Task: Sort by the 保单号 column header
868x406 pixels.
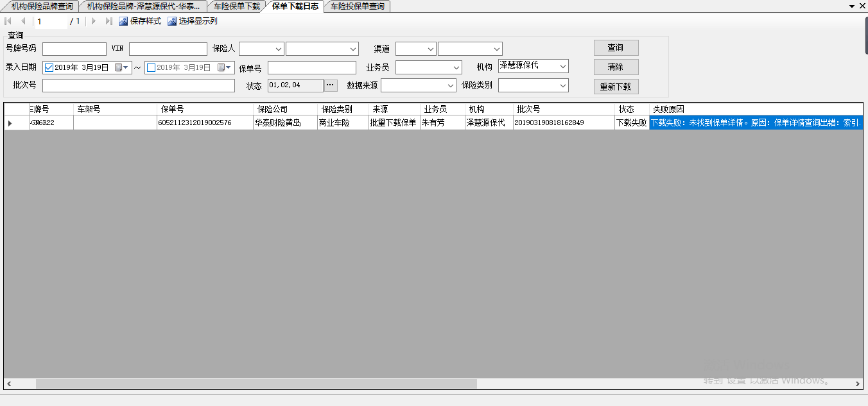Action: pos(205,109)
